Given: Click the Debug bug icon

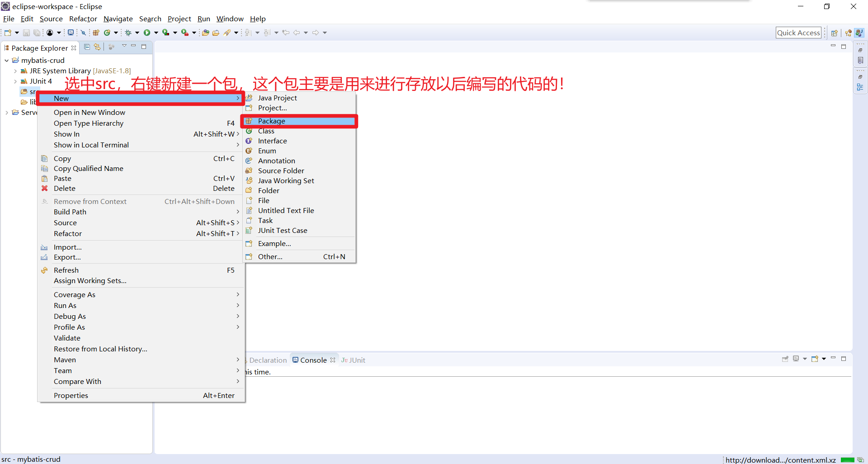Looking at the screenshot, I should [x=128, y=33].
